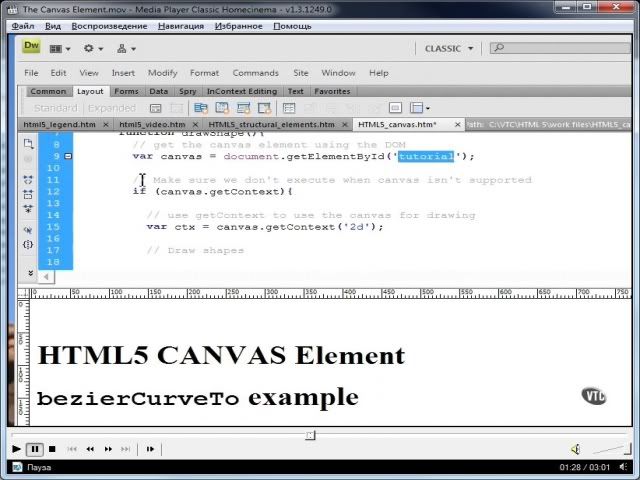640x480 pixels.
Task: Switch to the Spry insert tab
Action: pos(188,91)
